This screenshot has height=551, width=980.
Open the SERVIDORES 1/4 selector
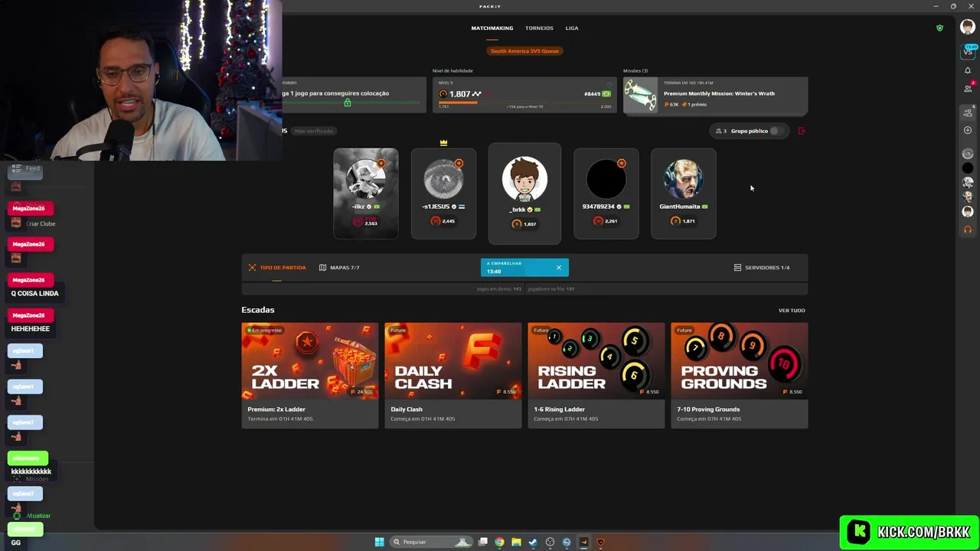pos(762,268)
